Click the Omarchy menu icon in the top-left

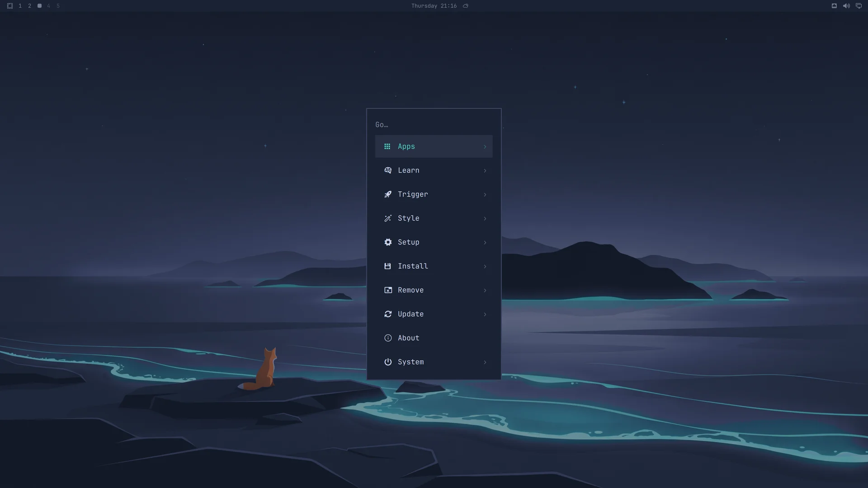tap(10, 6)
